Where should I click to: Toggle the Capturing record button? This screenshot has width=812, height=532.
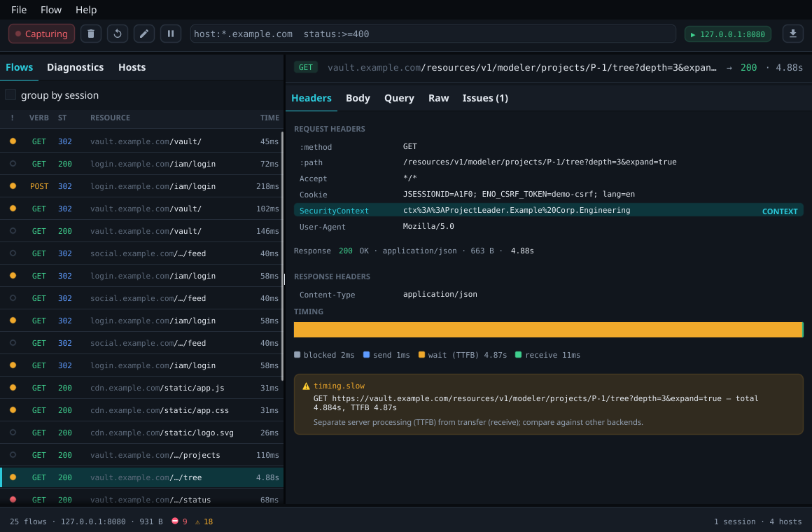[41, 34]
